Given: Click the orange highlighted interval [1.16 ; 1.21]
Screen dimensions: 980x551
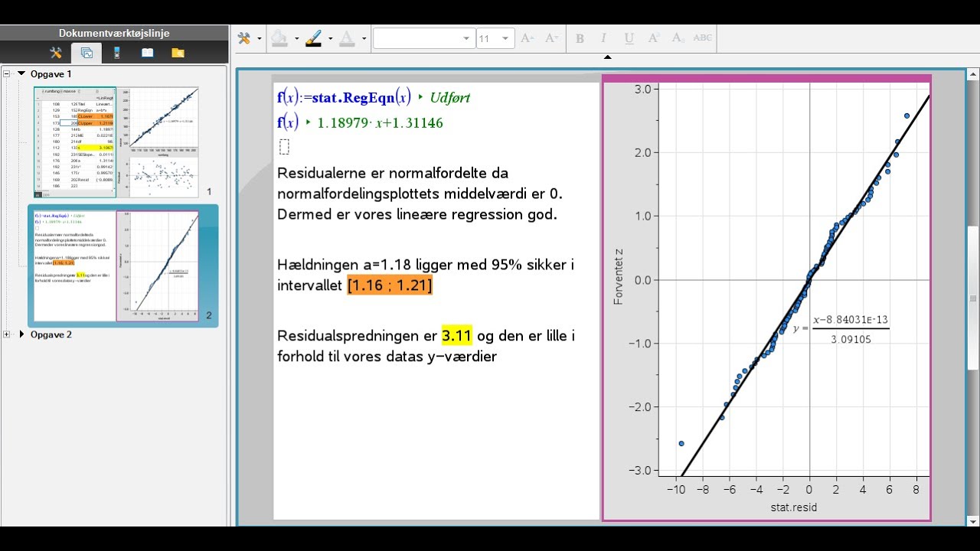Looking at the screenshot, I should pyautogui.click(x=390, y=285).
